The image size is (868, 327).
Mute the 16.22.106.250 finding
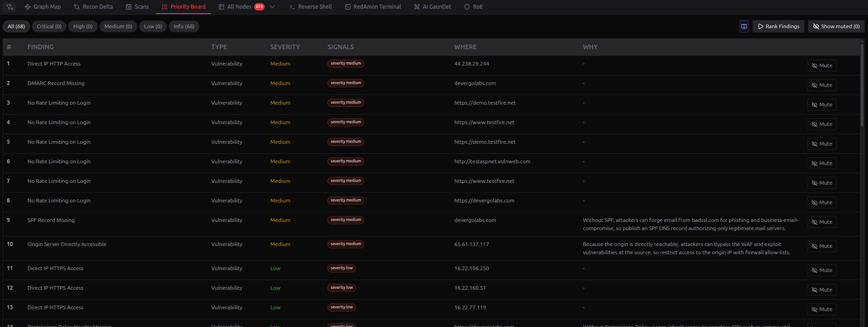822,270
